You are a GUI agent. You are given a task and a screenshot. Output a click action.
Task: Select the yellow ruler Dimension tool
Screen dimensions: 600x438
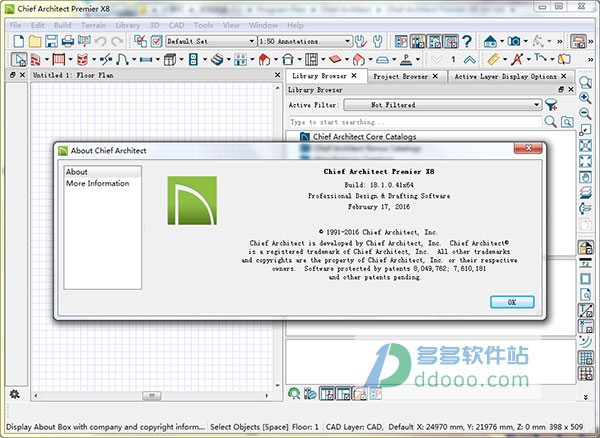click(x=493, y=59)
